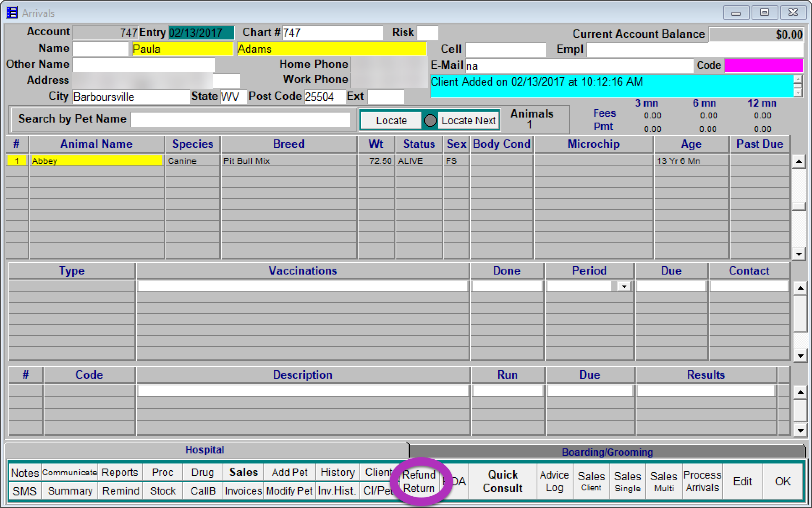Click the Edit button
This screenshot has width=812, height=508.
[x=742, y=481]
